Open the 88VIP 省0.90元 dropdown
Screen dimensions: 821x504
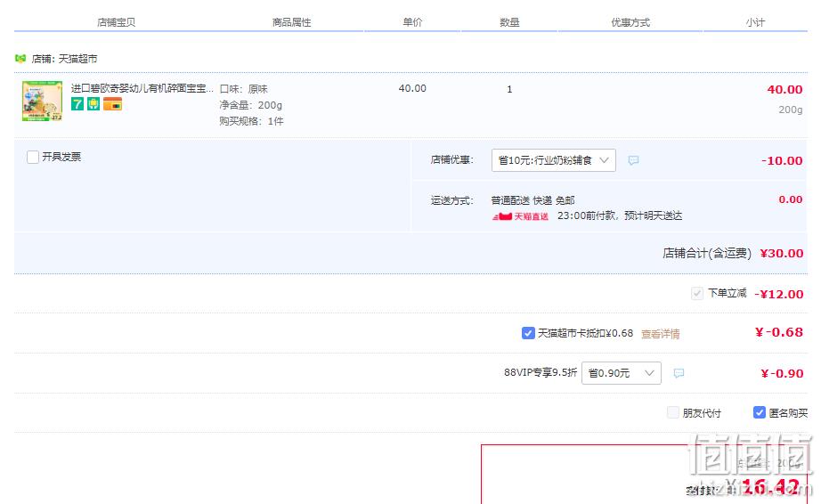click(621, 373)
